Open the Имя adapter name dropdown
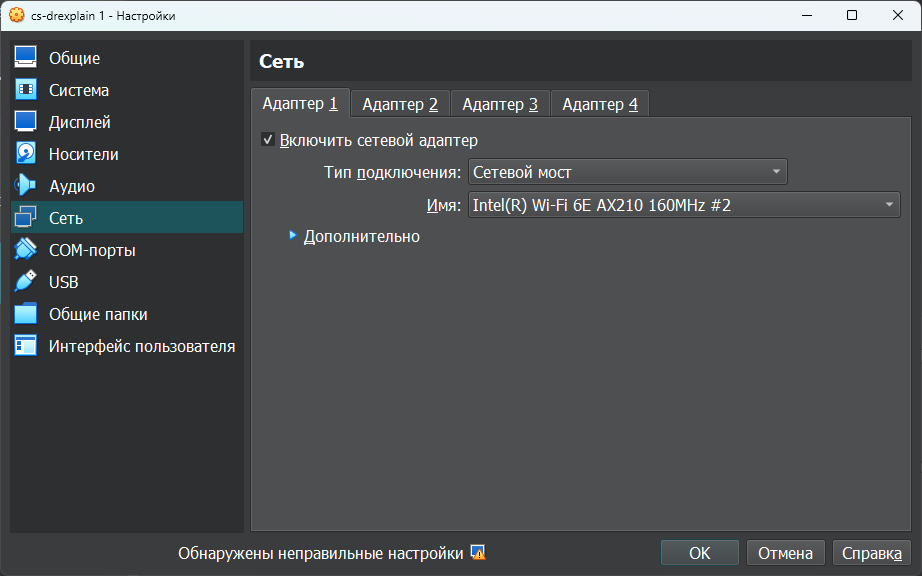 point(684,205)
